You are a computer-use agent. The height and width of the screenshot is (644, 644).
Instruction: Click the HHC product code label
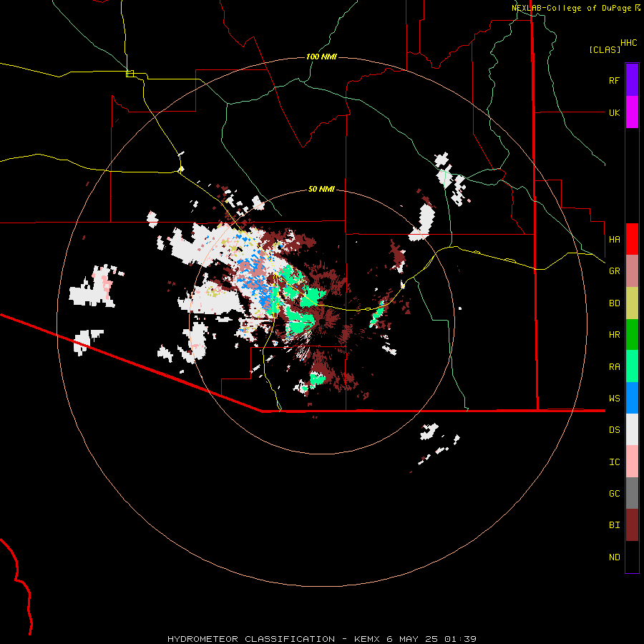(629, 43)
